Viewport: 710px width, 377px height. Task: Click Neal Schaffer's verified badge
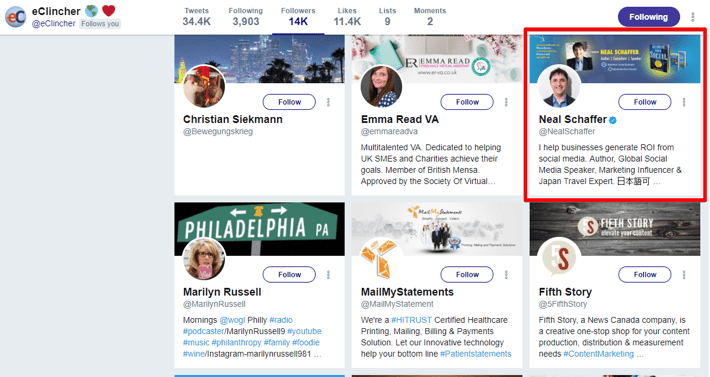pos(613,120)
